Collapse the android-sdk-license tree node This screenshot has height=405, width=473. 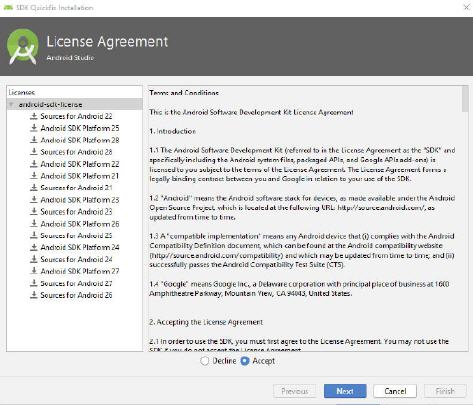tap(11, 105)
